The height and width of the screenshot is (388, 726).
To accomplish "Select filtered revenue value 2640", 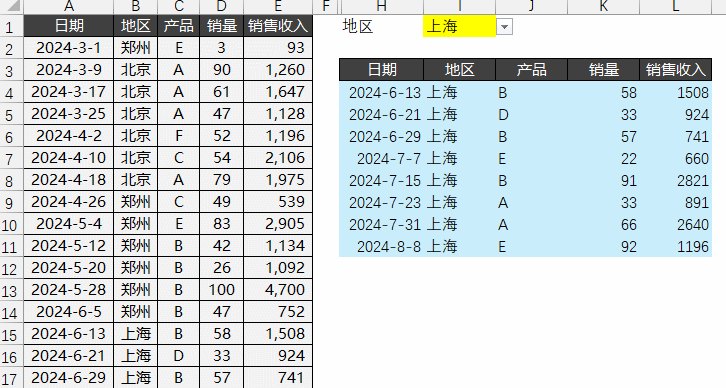I will point(676,225).
